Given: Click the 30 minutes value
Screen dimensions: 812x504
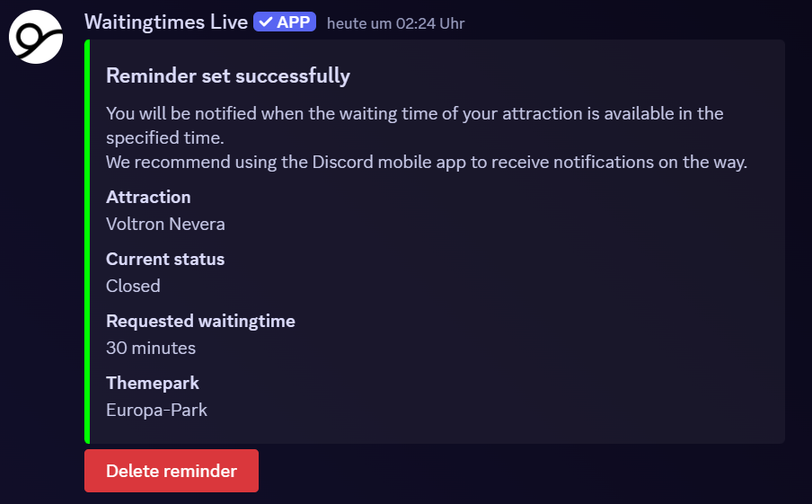Looking at the screenshot, I should pyautogui.click(x=151, y=348).
